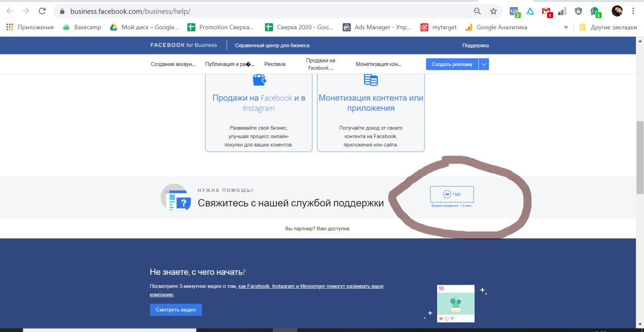This screenshot has height=332, width=644.
Task: Click the Создать рекламу button
Action: point(452,64)
